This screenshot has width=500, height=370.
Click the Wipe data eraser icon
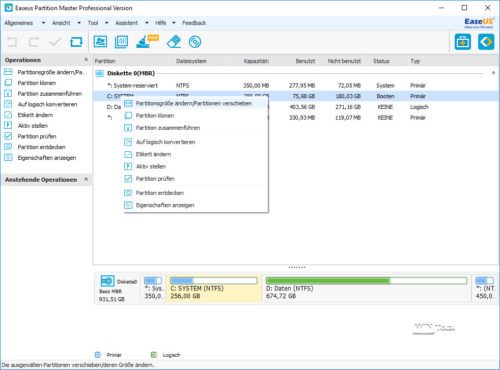[174, 42]
